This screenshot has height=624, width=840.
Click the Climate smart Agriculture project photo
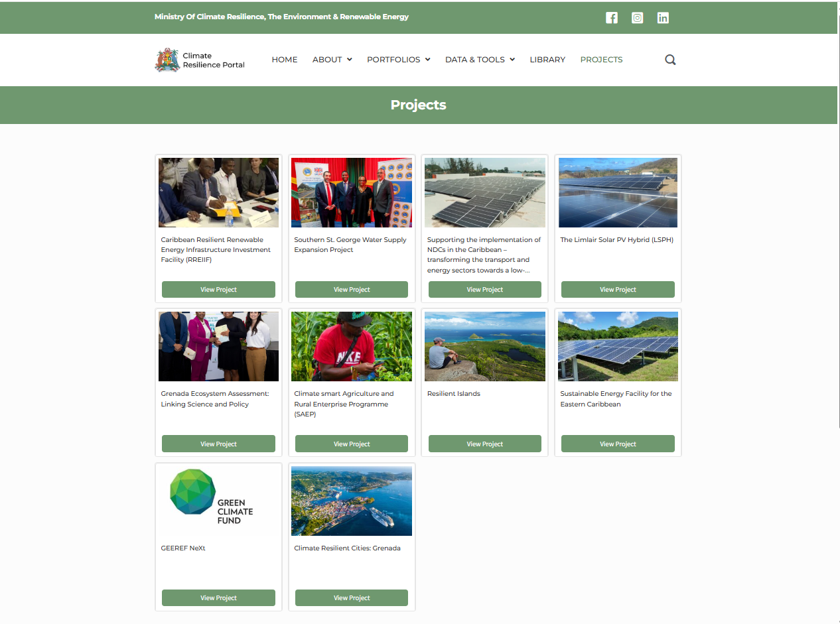351,346
